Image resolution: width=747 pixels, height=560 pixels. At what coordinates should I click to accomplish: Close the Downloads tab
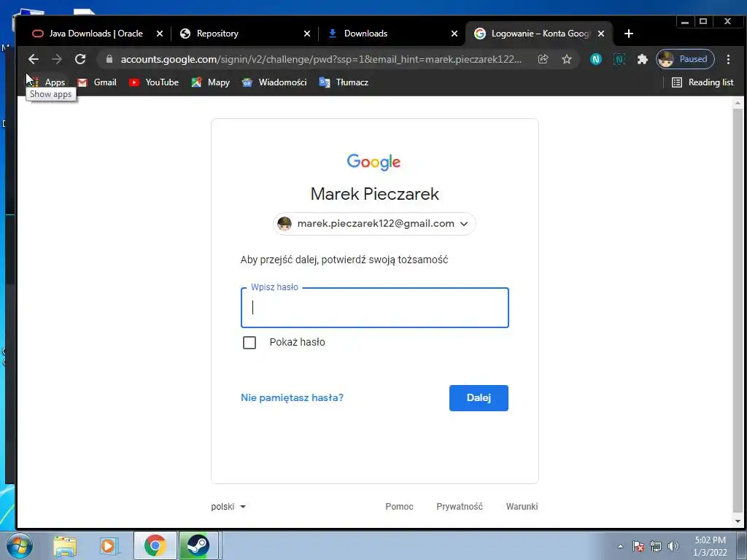[x=454, y=34]
